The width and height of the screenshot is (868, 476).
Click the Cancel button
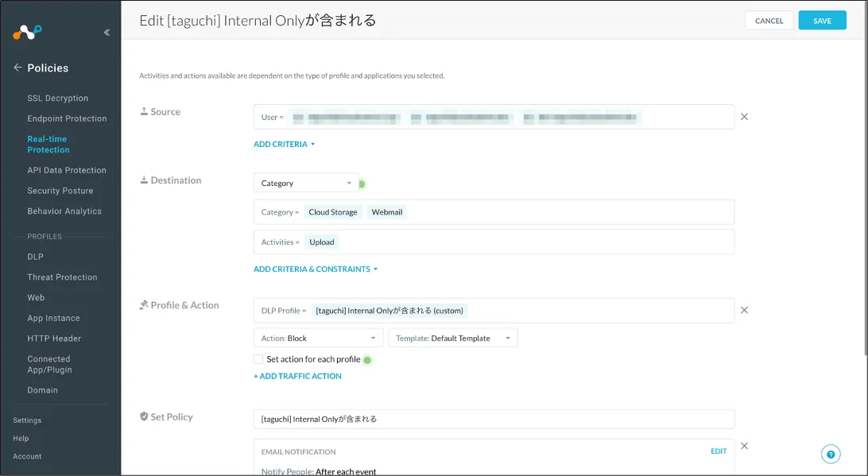click(769, 21)
